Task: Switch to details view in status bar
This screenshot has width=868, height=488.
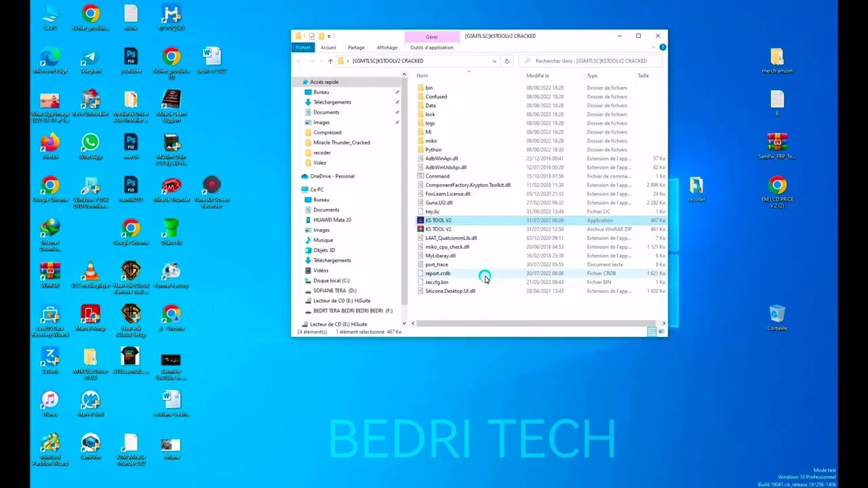Action: tap(652, 331)
